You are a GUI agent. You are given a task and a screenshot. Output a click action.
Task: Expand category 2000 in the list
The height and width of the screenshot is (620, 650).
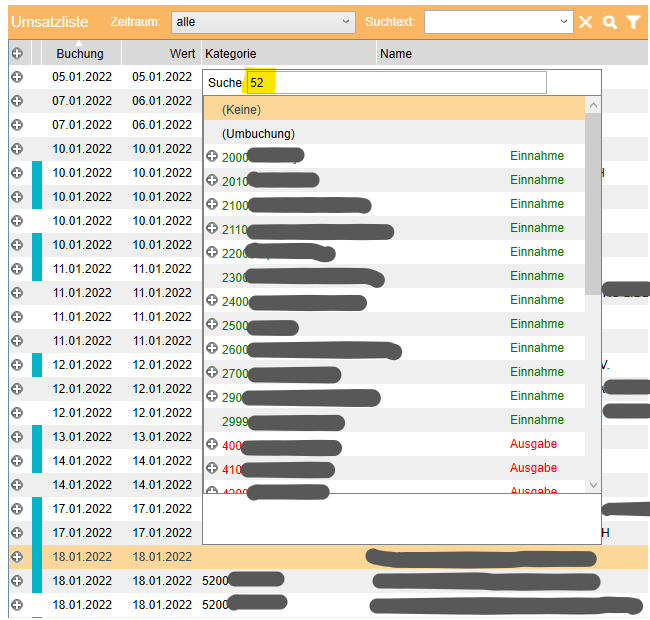(212, 156)
